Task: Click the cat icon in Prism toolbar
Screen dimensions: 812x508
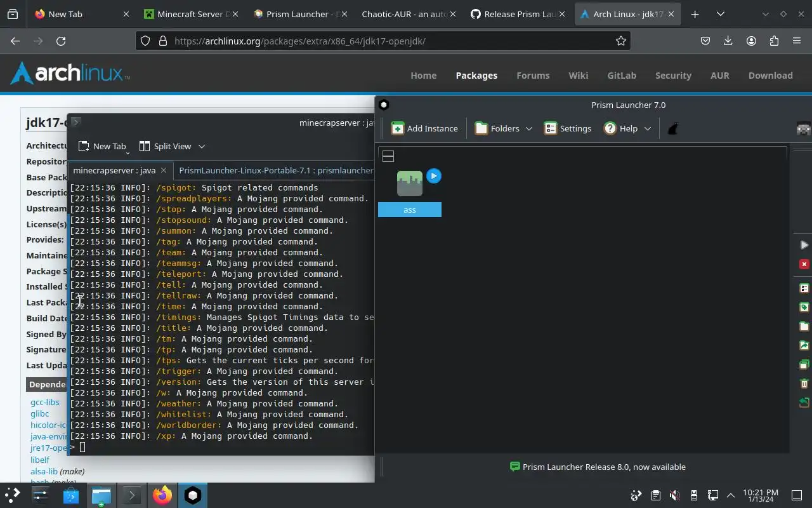Action: tap(673, 128)
